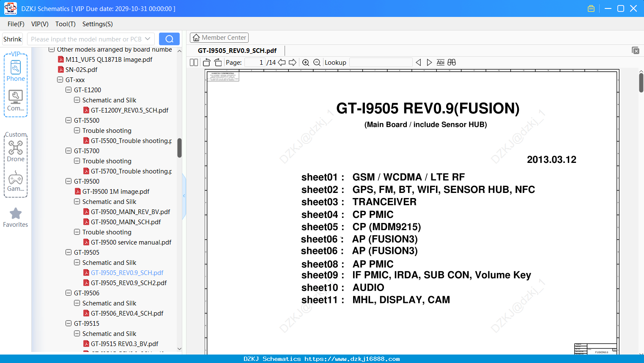This screenshot has height=363, width=644.
Task: Click the PDF viewer vertical scrollbar thumb
Action: (641, 82)
